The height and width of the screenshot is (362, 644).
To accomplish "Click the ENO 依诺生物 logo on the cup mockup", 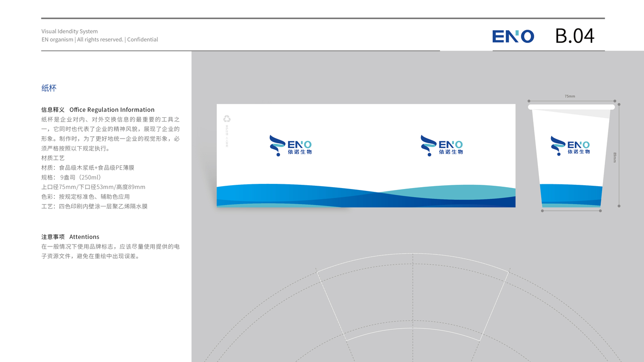I will (x=570, y=146).
